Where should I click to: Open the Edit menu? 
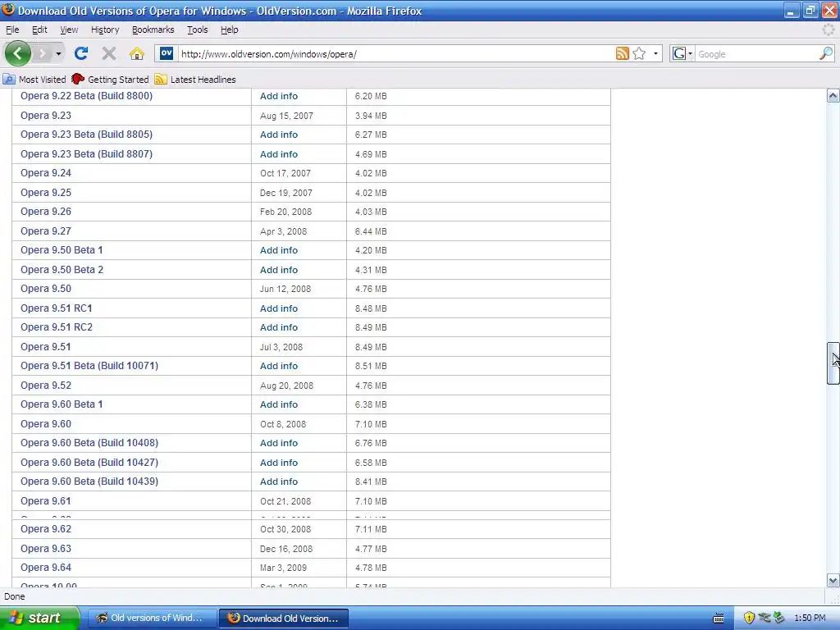tap(39, 30)
